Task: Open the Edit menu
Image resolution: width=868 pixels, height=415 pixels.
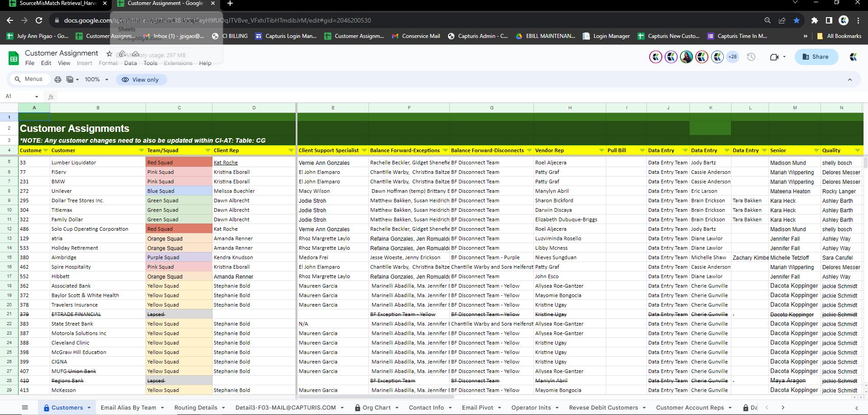Action: [46, 63]
